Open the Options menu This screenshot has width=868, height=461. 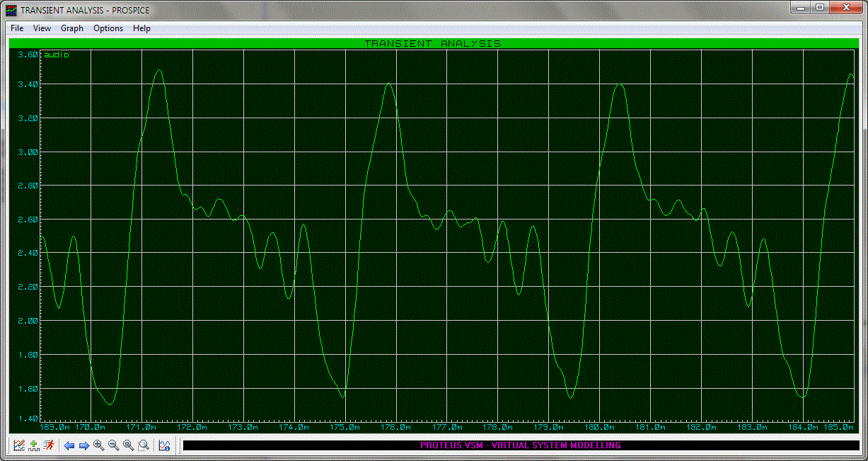pyautogui.click(x=108, y=28)
